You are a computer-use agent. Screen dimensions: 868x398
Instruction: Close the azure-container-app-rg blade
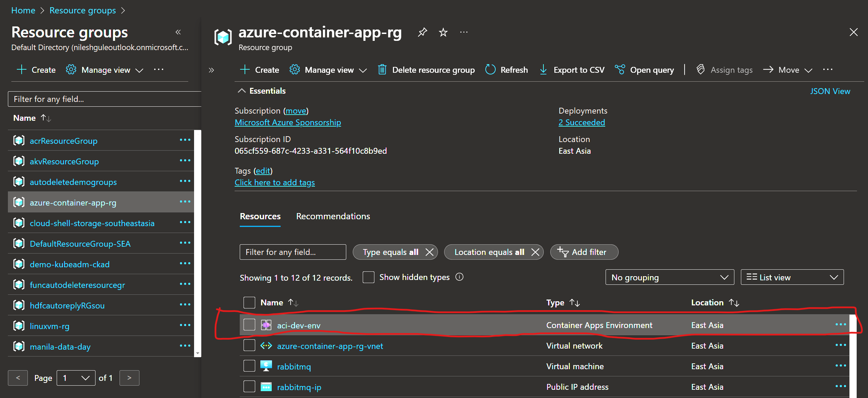pyautogui.click(x=853, y=32)
